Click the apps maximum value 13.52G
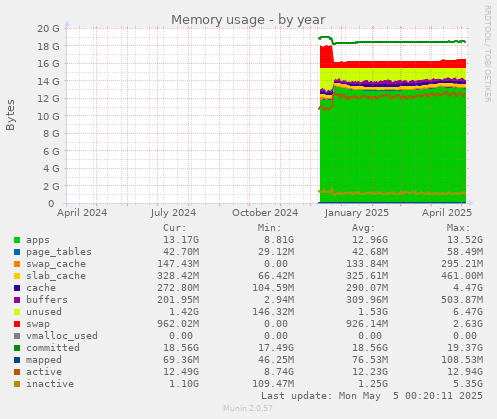This screenshot has width=497, height=419. [x=465, y=240]
